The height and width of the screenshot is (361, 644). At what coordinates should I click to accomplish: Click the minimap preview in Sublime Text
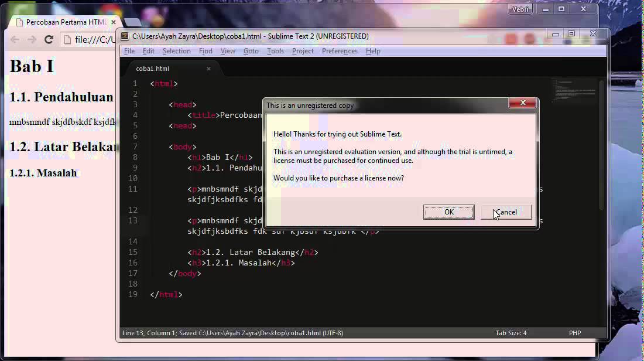[x=574, y=90]
